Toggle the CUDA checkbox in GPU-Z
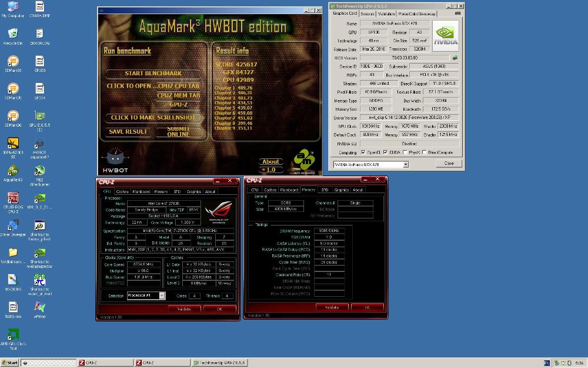Viewport: 588px width, 368px height. (386, 152)
